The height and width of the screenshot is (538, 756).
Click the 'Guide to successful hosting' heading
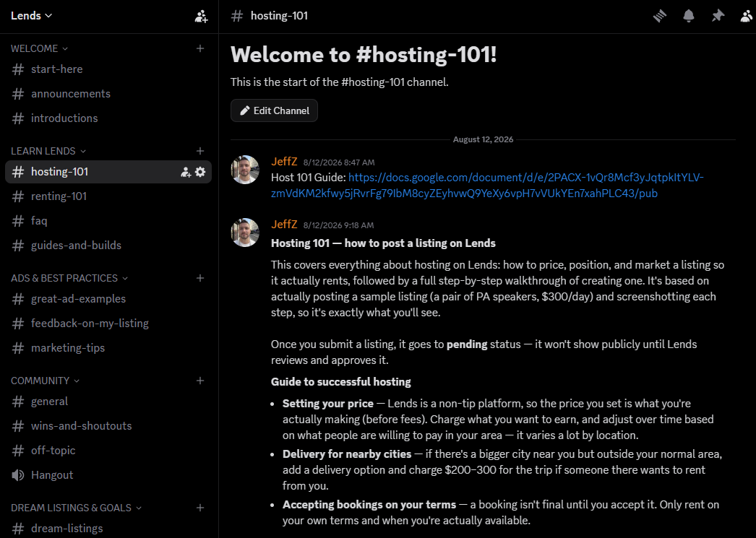click(x=341, y=382)
